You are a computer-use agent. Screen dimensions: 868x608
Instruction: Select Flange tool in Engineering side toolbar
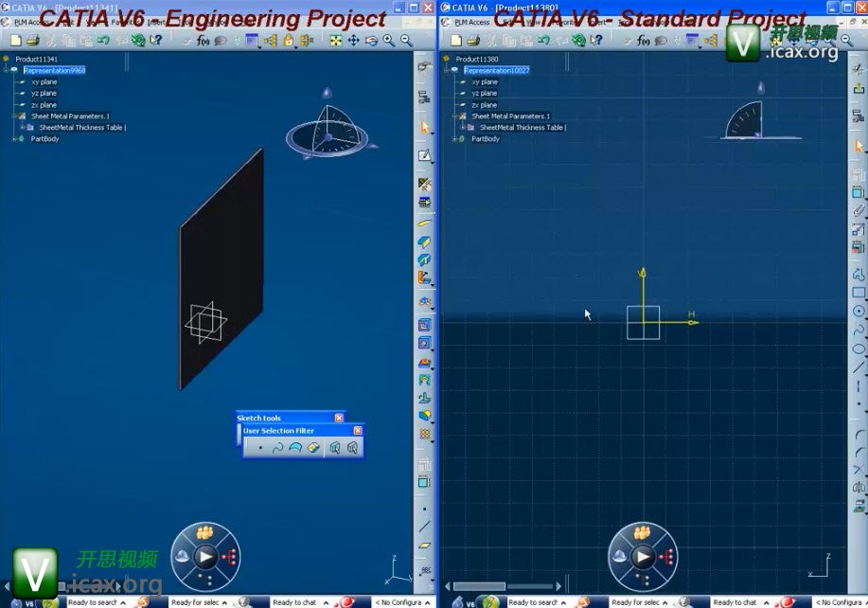click(x=425, y=277)
